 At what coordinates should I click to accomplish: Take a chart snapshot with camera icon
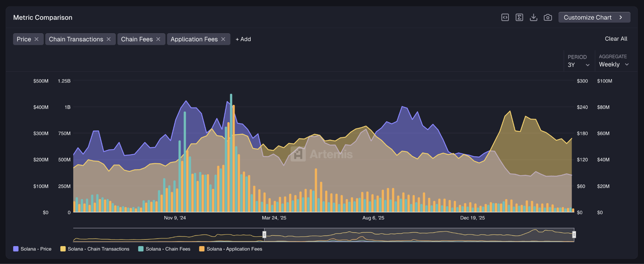548,18
